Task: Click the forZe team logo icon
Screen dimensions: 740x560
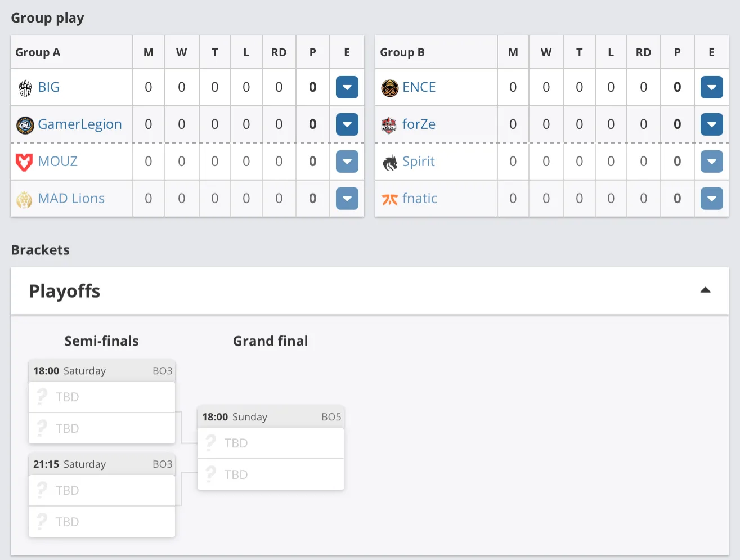Action: click(389, 125)
